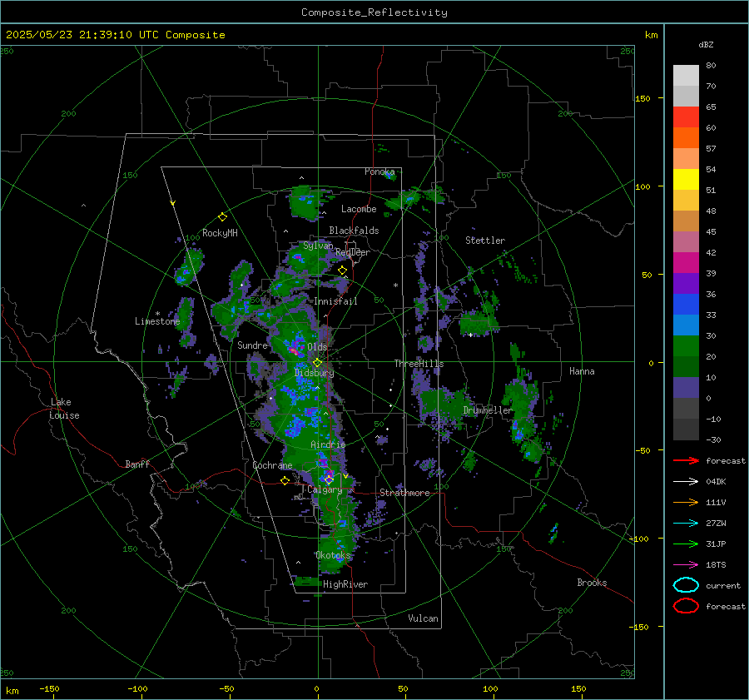Click the red forecast ellipse icon
749x700 pixels.
pos(686,606)
